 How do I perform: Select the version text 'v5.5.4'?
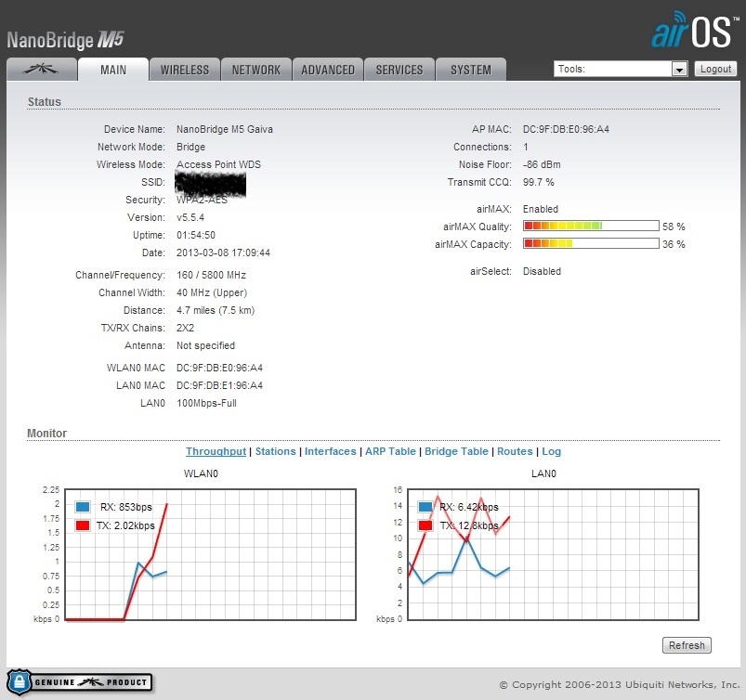pos(190,218)
